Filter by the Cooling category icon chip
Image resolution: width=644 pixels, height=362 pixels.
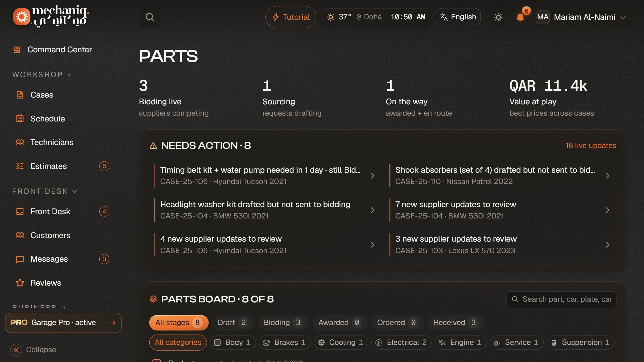(341, 342)
